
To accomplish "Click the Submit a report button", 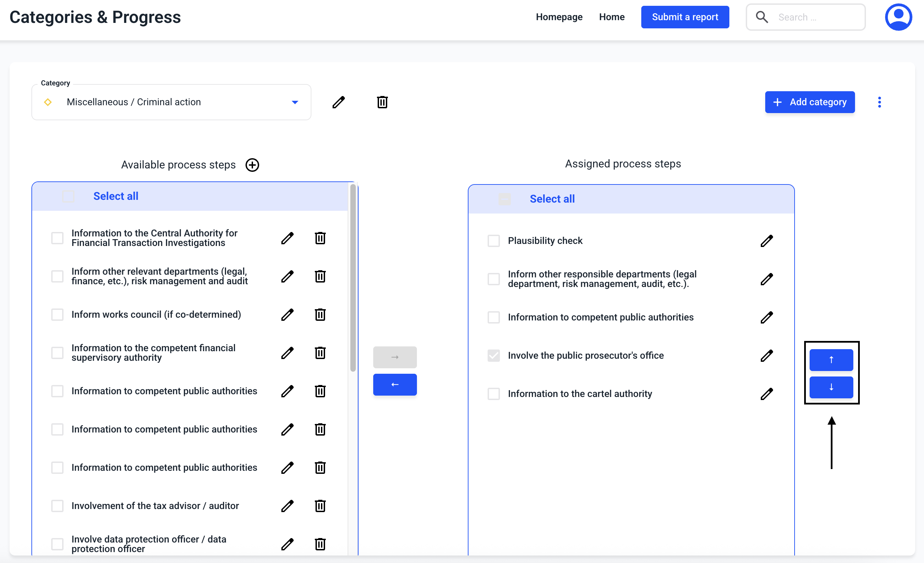I will pos(685,17).
